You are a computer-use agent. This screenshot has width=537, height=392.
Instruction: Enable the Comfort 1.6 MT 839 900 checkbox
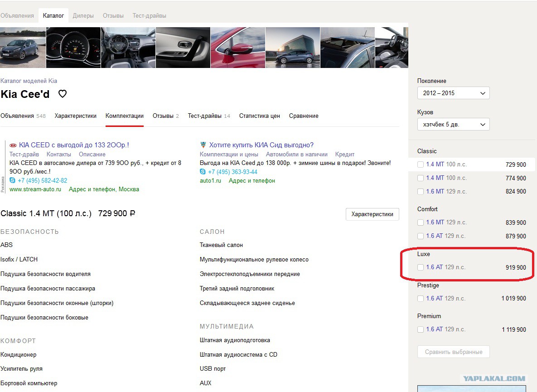point(421,223)
